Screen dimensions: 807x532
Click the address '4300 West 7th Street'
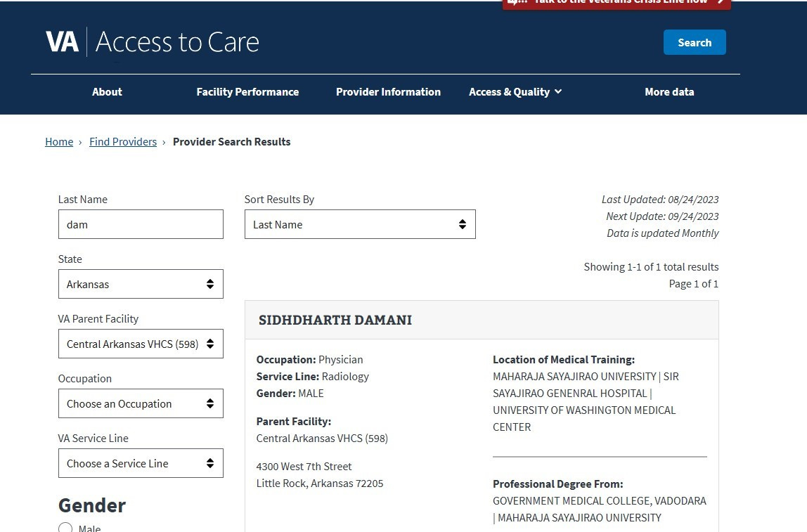tap(304, 466)
